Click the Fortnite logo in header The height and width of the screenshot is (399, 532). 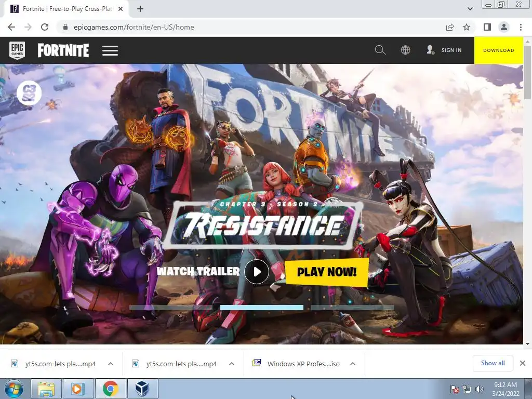pos(63,50)
